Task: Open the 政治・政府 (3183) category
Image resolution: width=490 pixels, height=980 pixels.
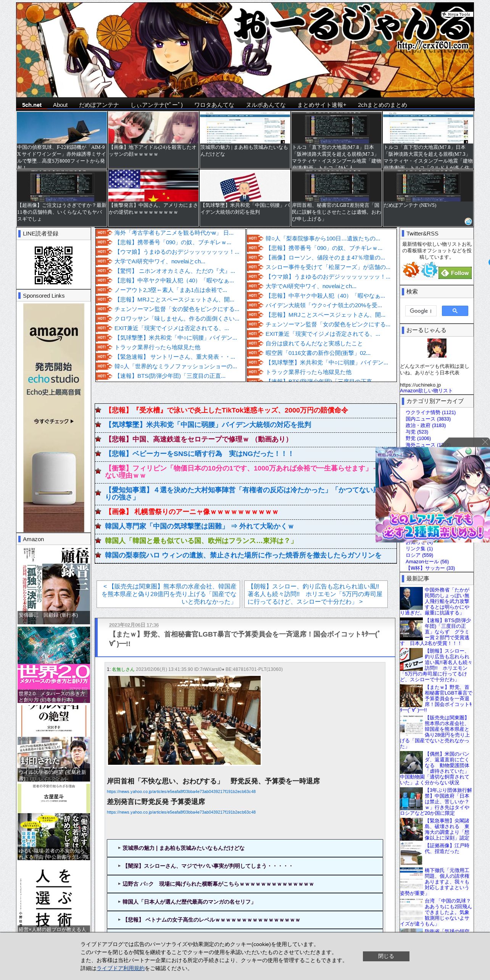Action: coord(426,425)
